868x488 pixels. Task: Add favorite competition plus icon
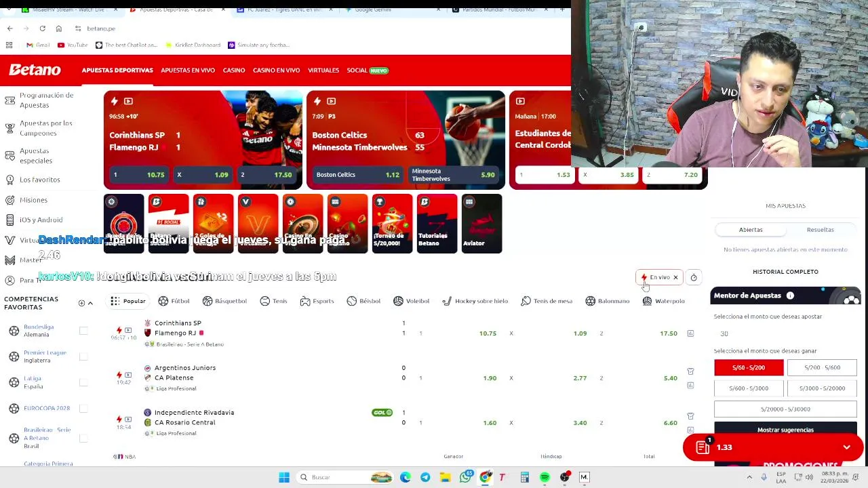point(81,303)
